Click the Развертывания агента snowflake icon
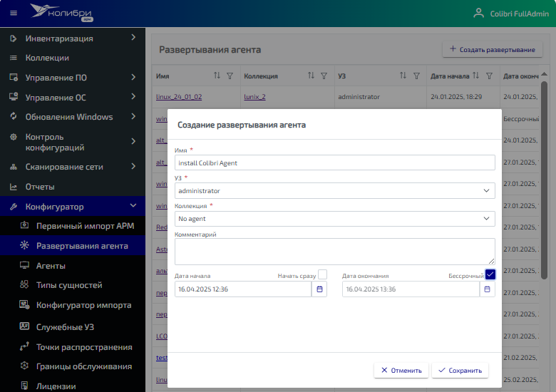This screenshot has height=392, width=556. 24,245
